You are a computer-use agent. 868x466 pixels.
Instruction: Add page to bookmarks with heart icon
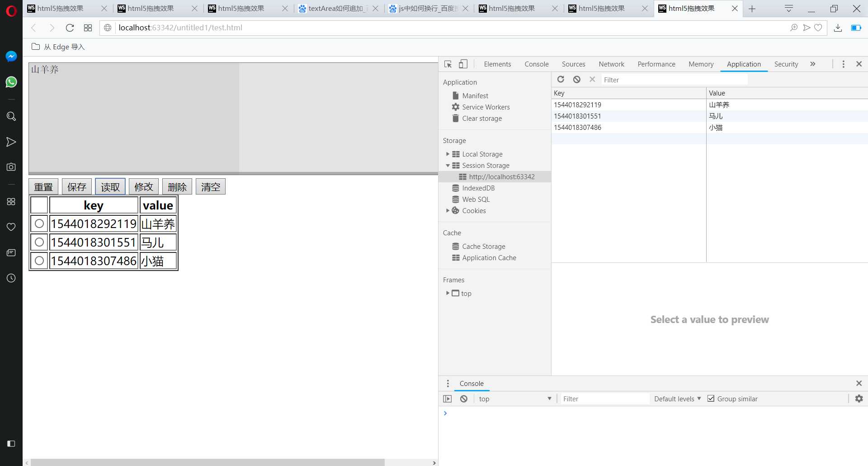pos(818,28)
